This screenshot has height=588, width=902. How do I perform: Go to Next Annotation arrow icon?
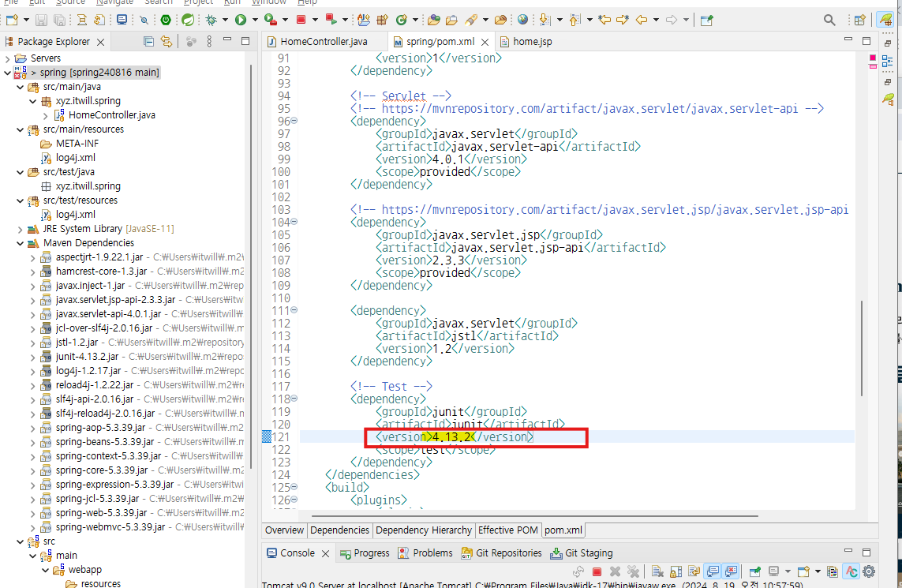(x=545, y=21)
